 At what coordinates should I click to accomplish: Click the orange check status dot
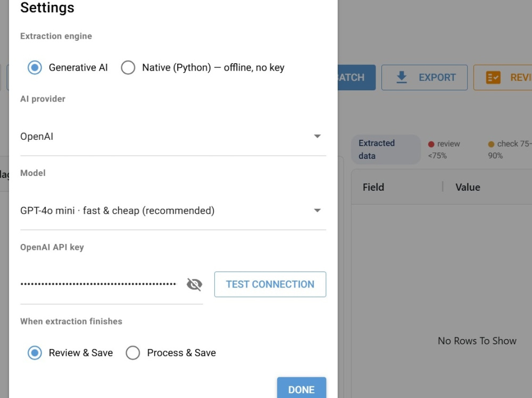pos(491,144)
